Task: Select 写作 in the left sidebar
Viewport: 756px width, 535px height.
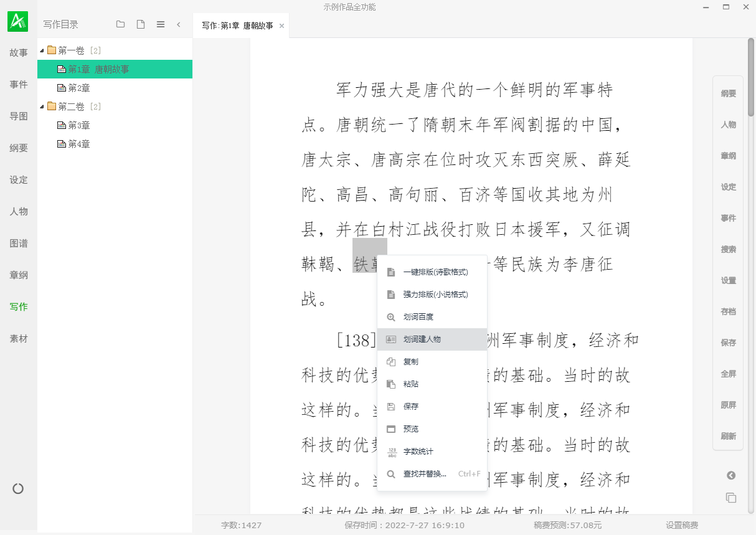Action: pos(19,307)
